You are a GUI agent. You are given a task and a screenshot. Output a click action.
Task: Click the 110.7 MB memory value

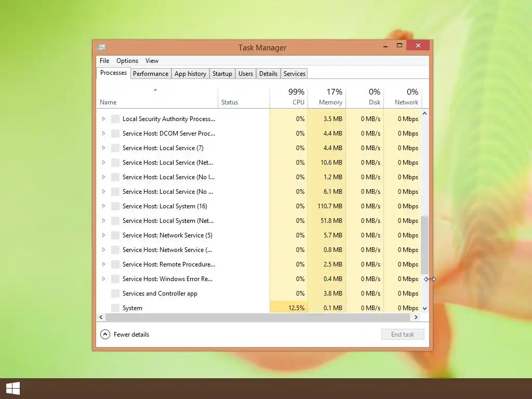[x=330, y=206]
